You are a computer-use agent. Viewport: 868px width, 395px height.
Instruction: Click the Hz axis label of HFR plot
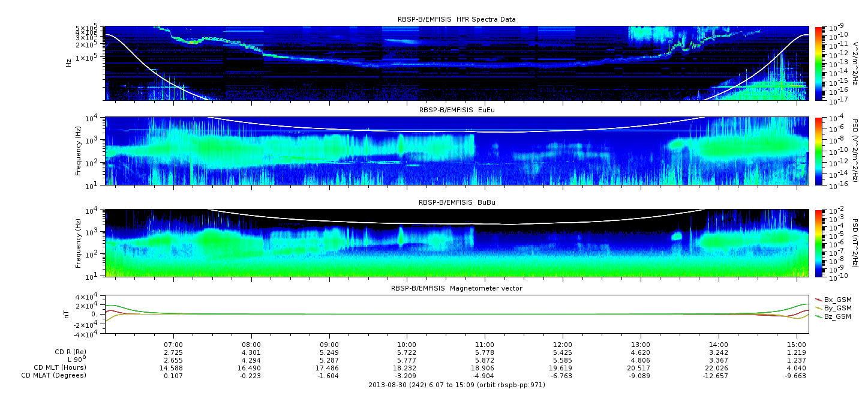click(x=70, y=62)
